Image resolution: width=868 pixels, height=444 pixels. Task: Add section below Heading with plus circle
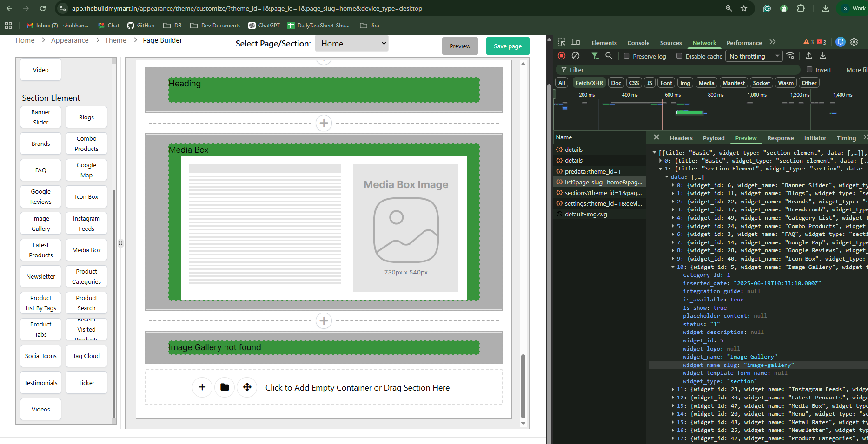[324, 123]
